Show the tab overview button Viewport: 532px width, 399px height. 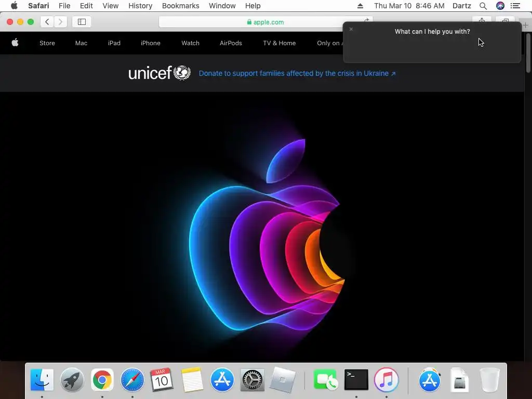(505, 20)
